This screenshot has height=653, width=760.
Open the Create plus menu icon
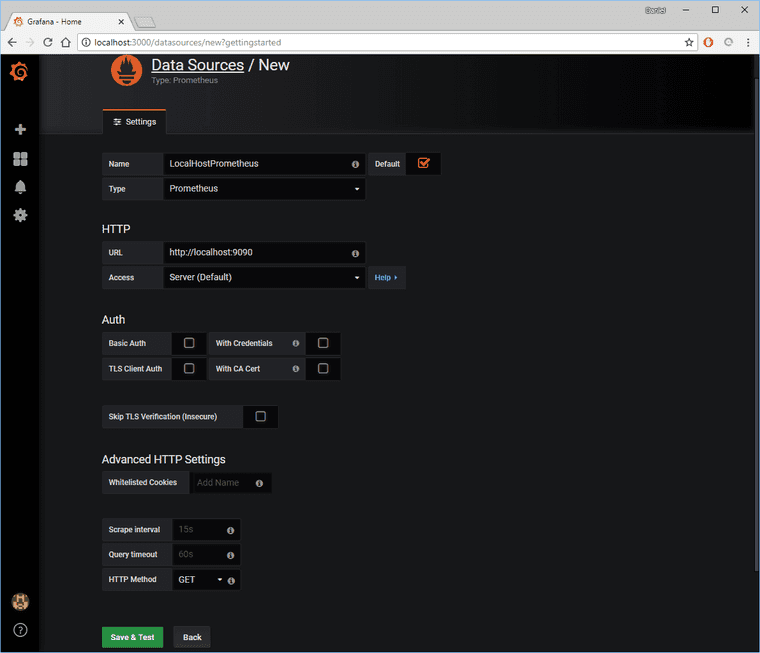coord(20,129)
